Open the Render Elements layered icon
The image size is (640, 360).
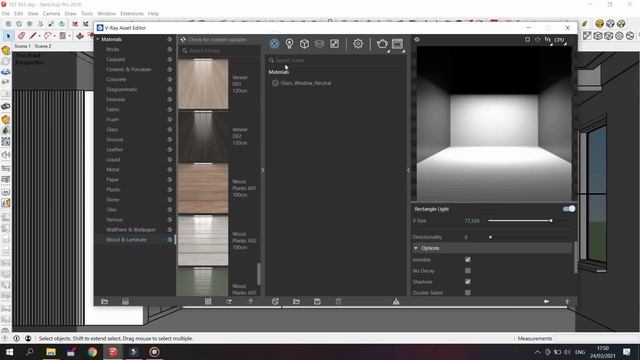coord(319,44)
